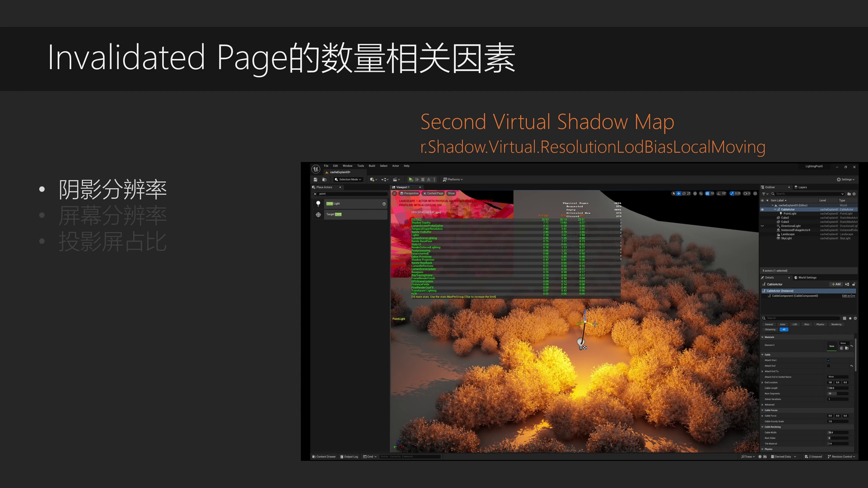Stop the play session
Viewport: 868px width, 488px height.
[423, 180]
